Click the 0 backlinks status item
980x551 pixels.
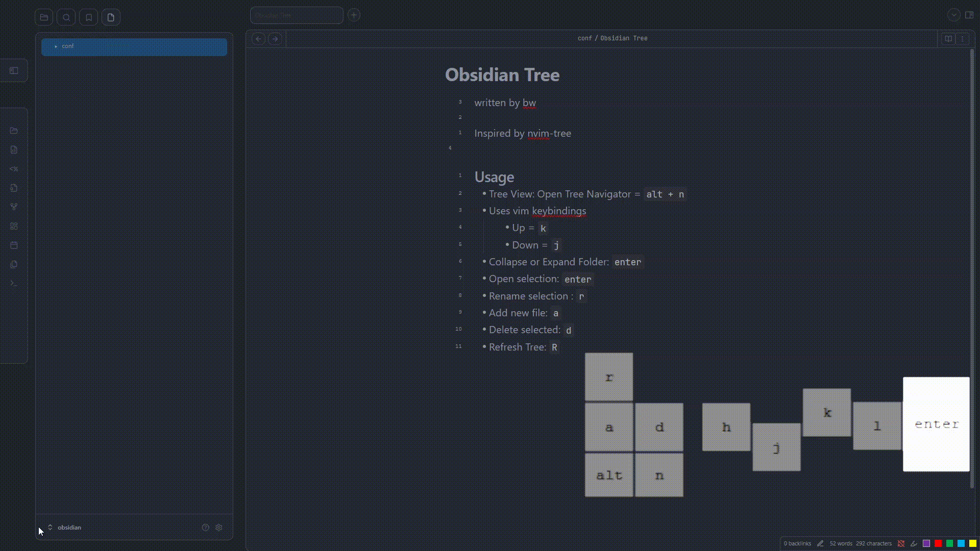(797, 543)
